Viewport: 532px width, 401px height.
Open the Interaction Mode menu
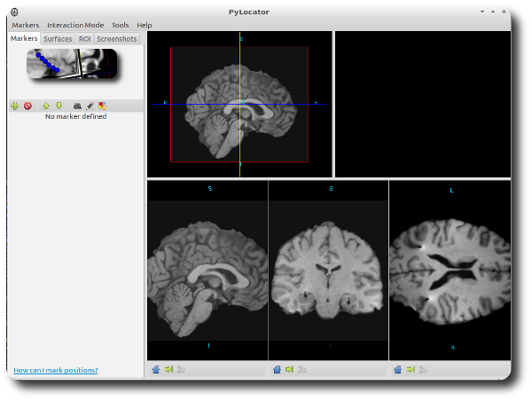pos(75,25)
